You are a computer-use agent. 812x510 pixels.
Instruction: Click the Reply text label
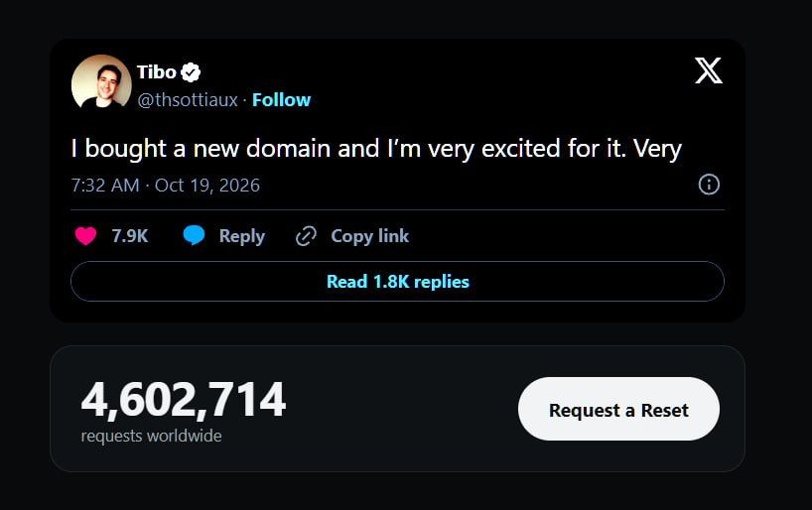(242, 236)
